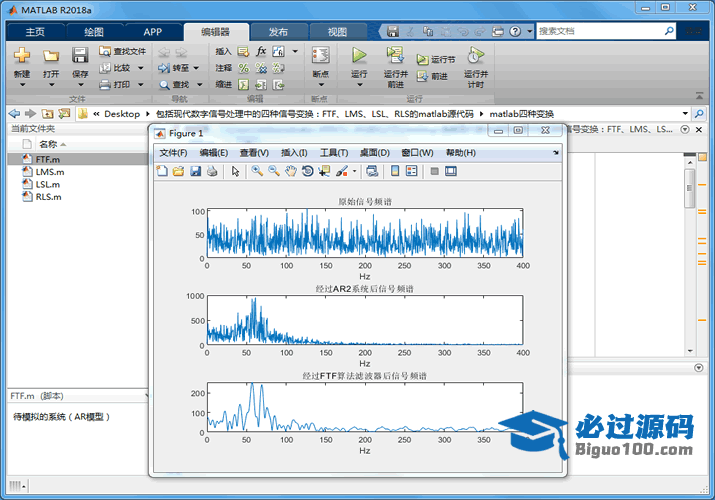Open the address bar path dropdown arrow

(x=685, y=113)
